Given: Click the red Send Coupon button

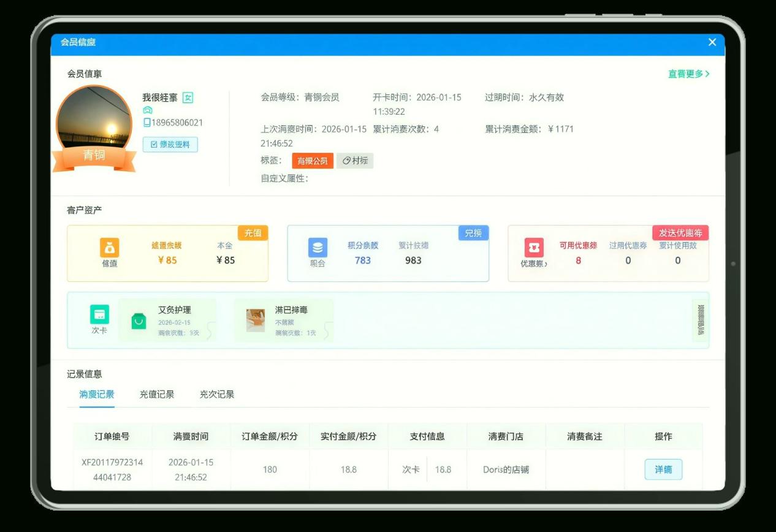Looking at the screenshot, I should tap(680, 233).
